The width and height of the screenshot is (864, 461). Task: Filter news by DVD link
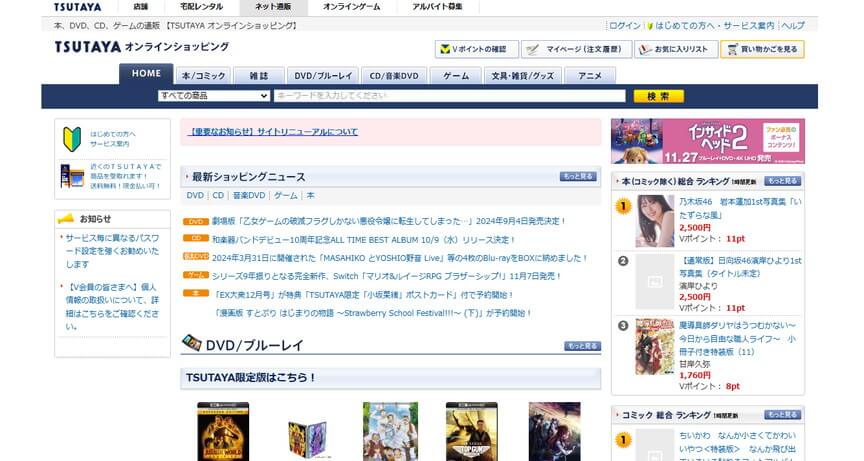tap(195, 196)
